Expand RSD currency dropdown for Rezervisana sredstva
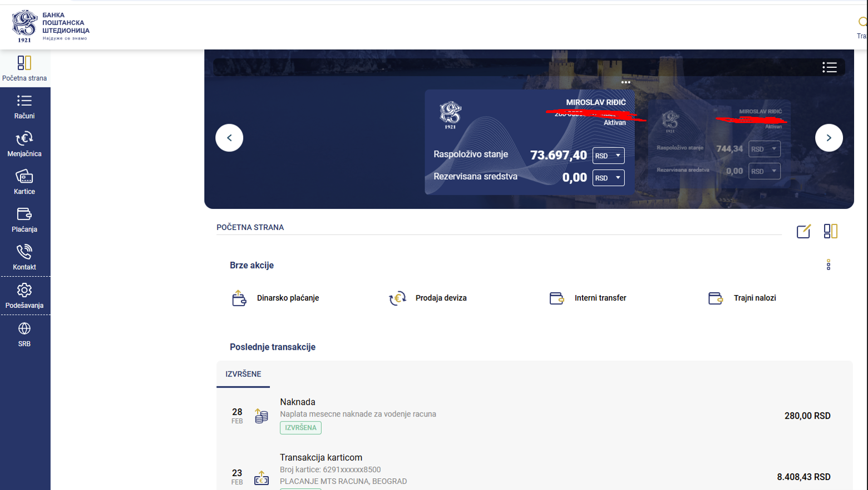The width and height of the screenshot is (868, 490). coord(608,178)
